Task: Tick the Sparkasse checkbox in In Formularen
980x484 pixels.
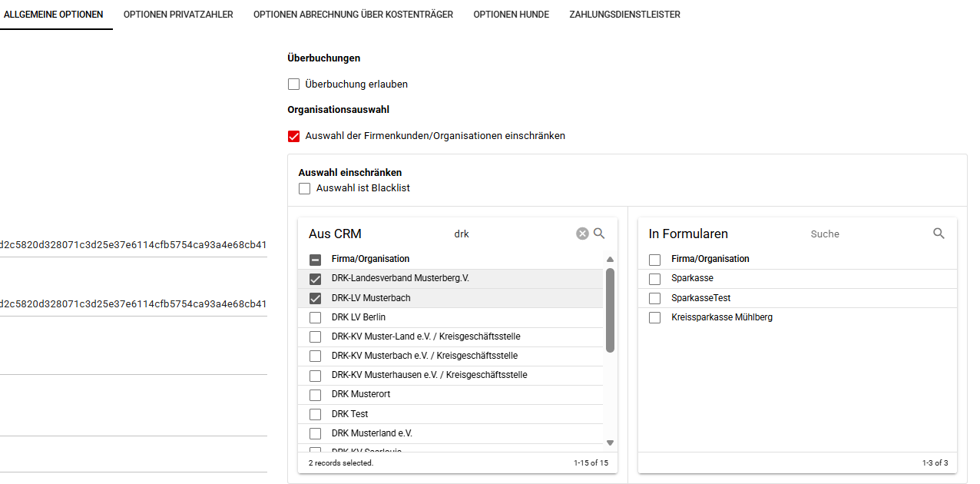Action: (x=654, y=279)
